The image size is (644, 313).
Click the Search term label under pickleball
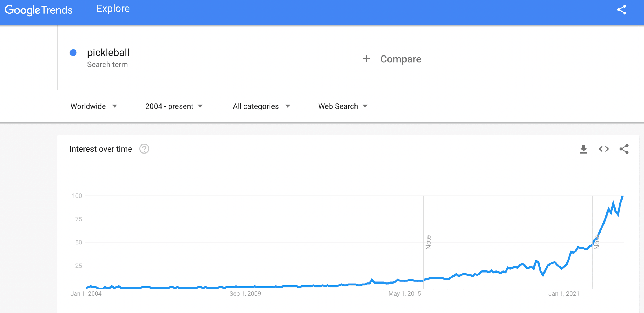(x=107, y=65)
